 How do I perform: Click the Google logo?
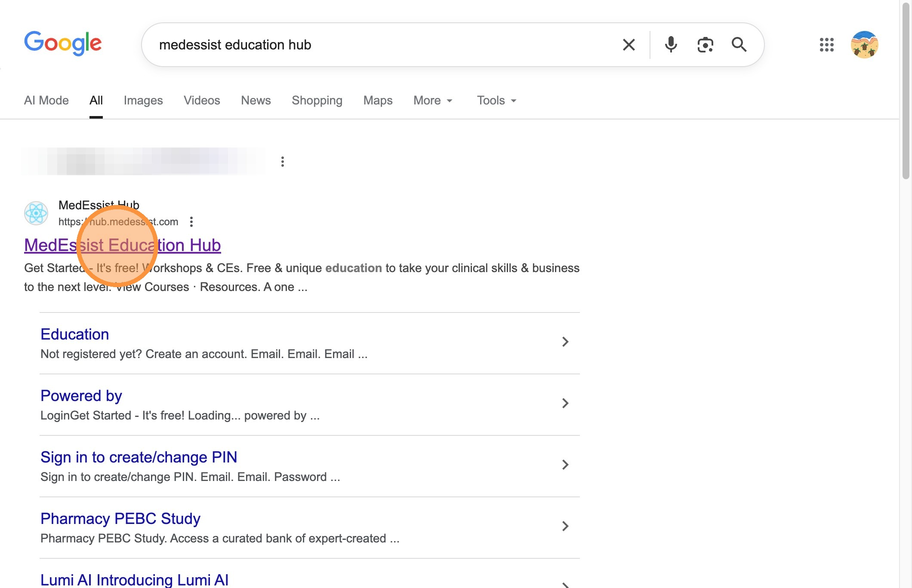click(63, 43)
